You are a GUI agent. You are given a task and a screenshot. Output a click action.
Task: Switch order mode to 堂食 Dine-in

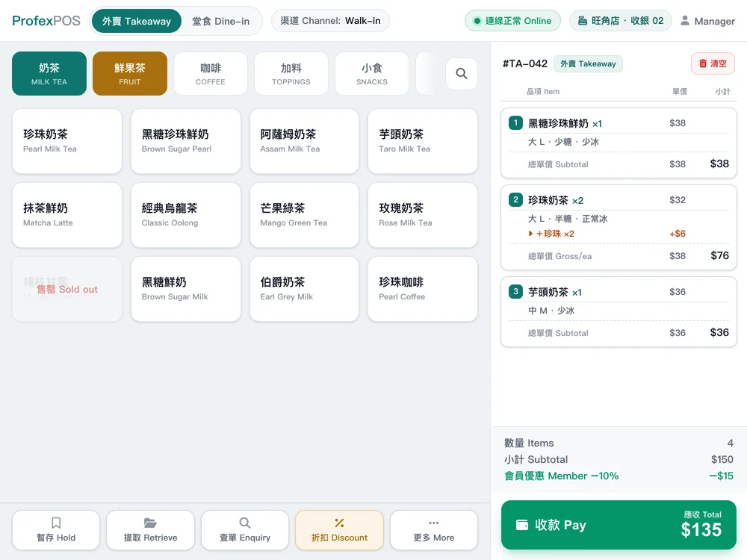[220, 21]
